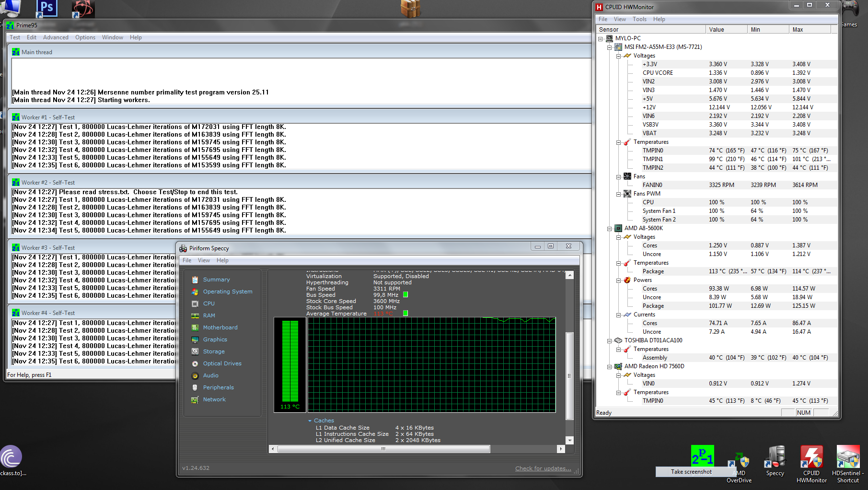Open the CPU section in Speccy sidebar
Screen dimensions: 868x490
(x=208, y=303)
